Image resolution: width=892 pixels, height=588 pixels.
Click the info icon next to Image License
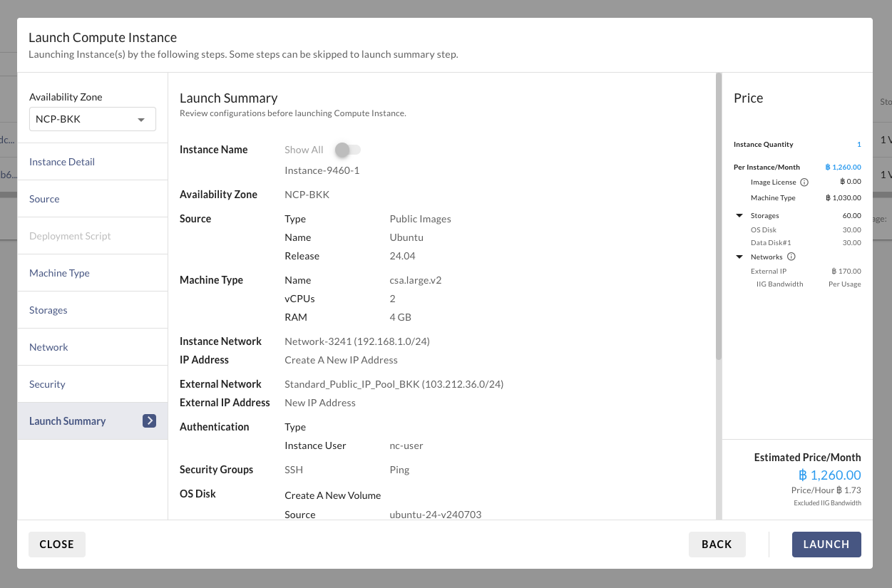[804, 182]
